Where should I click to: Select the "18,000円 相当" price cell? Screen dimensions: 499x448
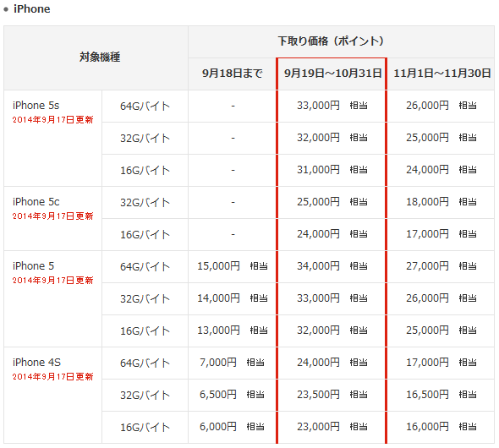(441, 201)
